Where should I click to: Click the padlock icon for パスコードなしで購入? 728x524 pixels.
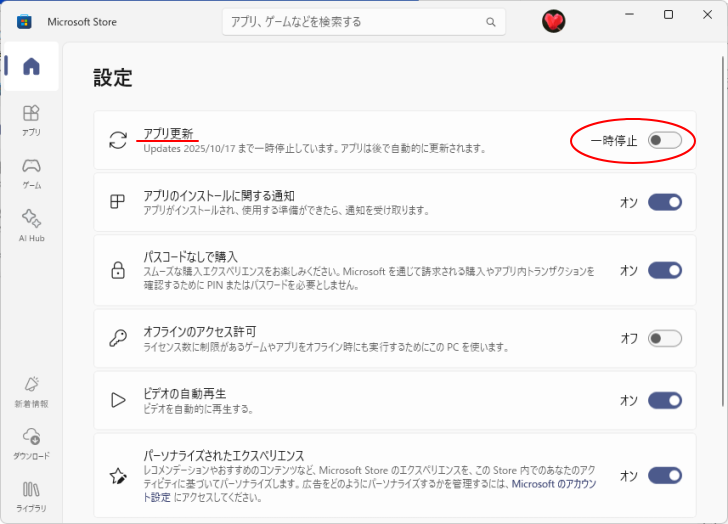pos(118,270)
